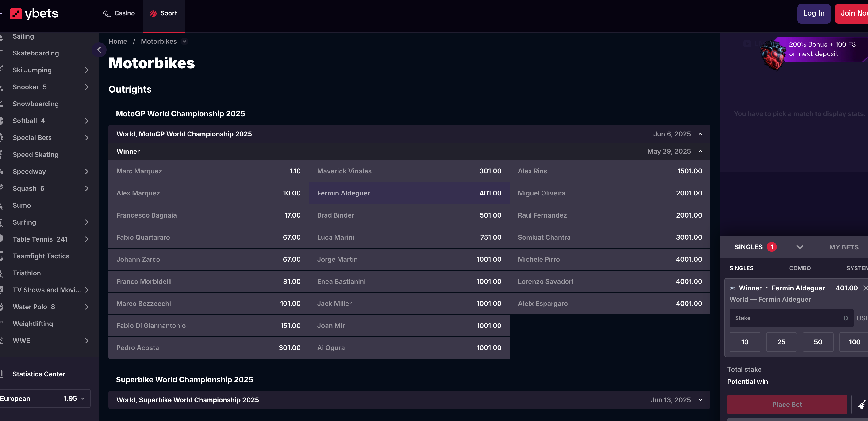Select Triathlon in sidebar

point(27,273)
